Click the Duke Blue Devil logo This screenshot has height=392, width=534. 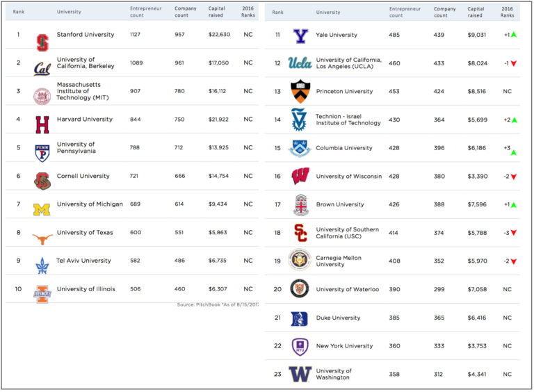300,319
